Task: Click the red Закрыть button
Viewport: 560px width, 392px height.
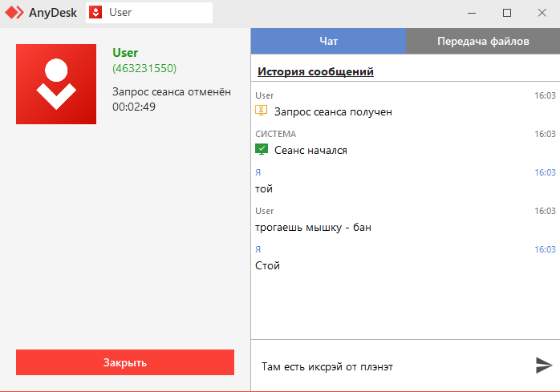Action: 125,362
